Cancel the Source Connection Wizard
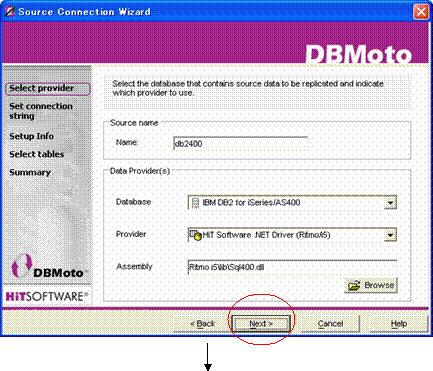Screen dimensions: 433x371 tap(330, 323)
